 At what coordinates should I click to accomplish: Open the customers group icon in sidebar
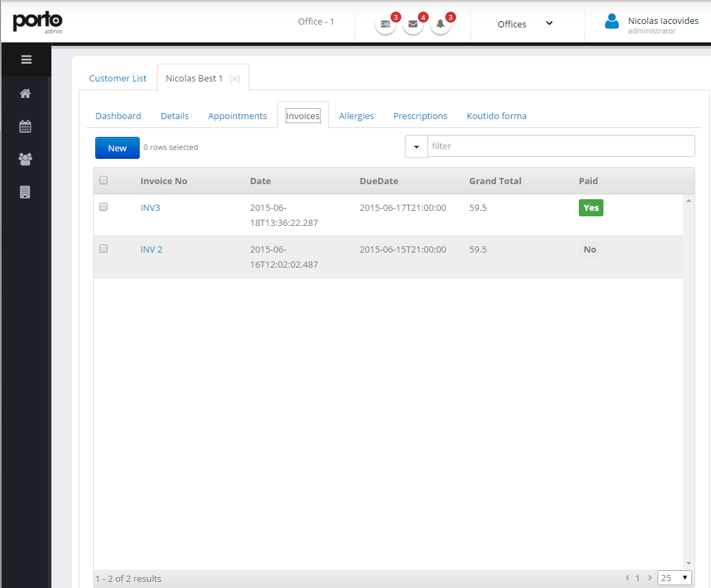(x=25, y=159)
